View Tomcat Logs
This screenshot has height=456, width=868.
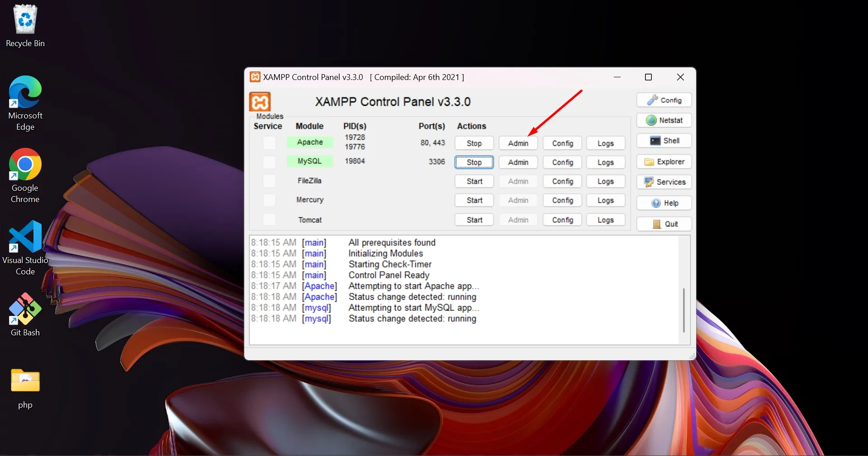click(606, 220)
